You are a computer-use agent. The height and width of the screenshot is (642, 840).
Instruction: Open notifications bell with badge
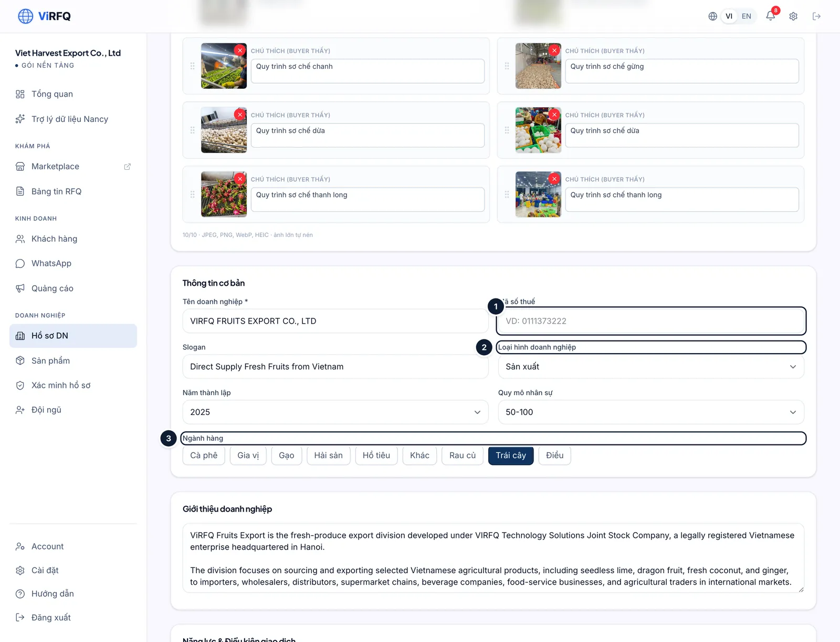coord(771,16)
